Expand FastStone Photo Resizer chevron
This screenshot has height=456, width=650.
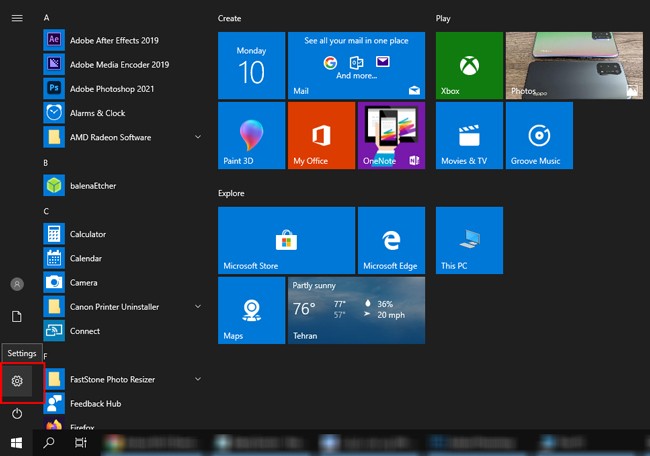(x=198, y=379)
